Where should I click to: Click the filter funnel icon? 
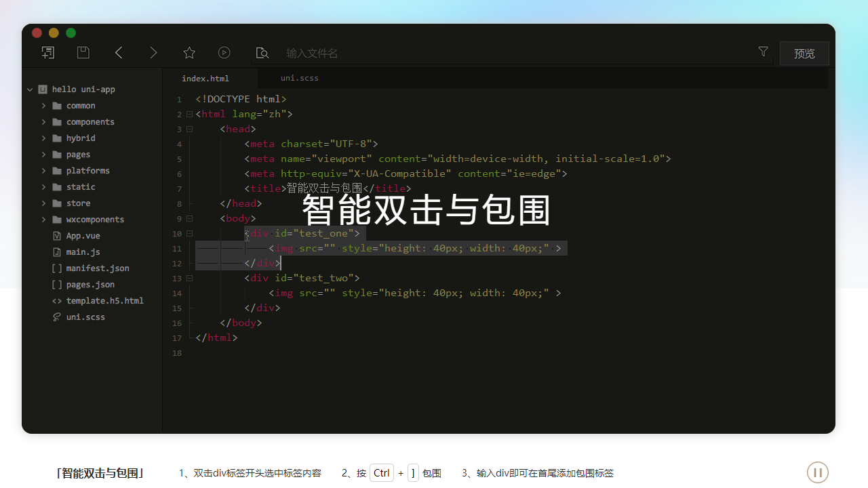pyautogui.click(x=763, y=51)
